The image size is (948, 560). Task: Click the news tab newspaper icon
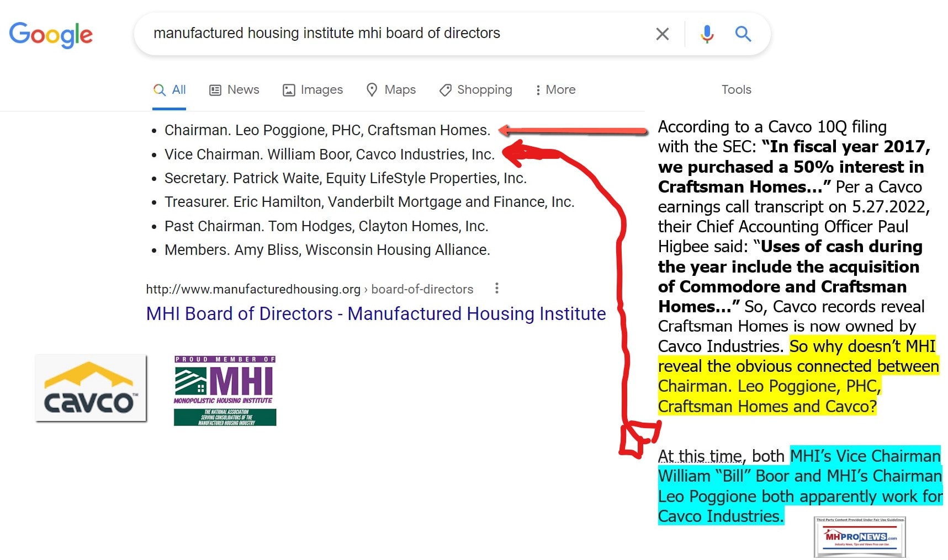point(215,90)
